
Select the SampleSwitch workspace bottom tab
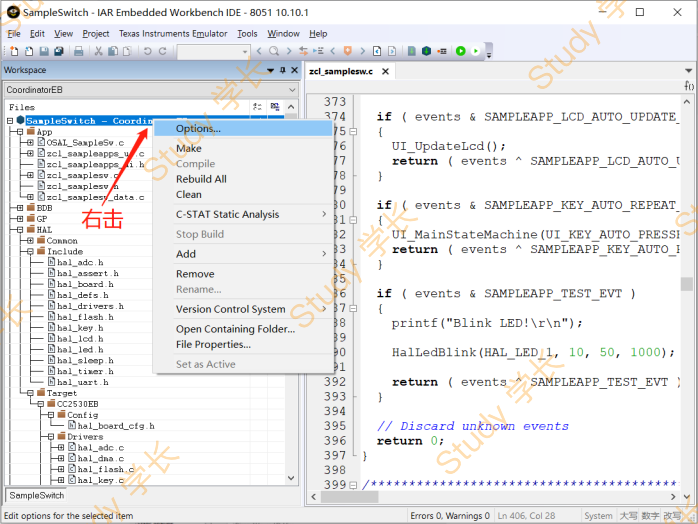click(37, 496)
